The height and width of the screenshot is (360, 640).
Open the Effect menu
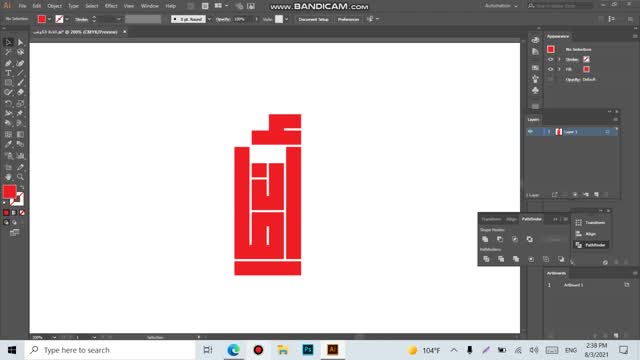[x=111, y=6]
